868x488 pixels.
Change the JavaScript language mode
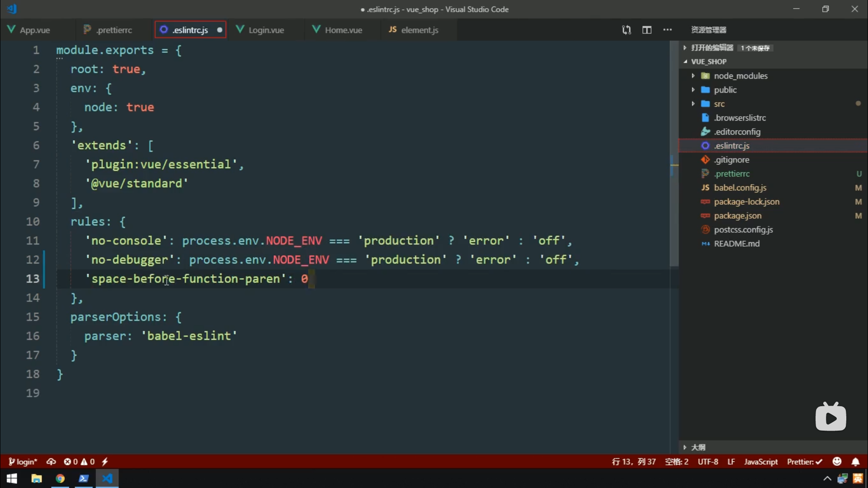pos(761,461)
